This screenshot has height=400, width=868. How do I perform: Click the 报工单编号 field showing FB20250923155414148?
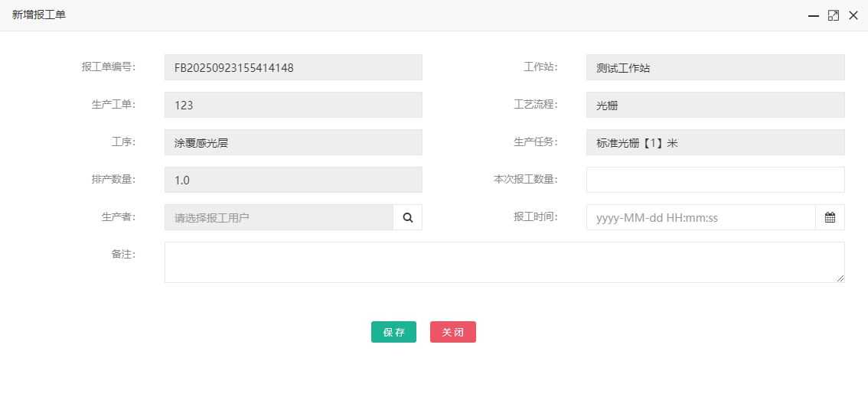point(293,67)
